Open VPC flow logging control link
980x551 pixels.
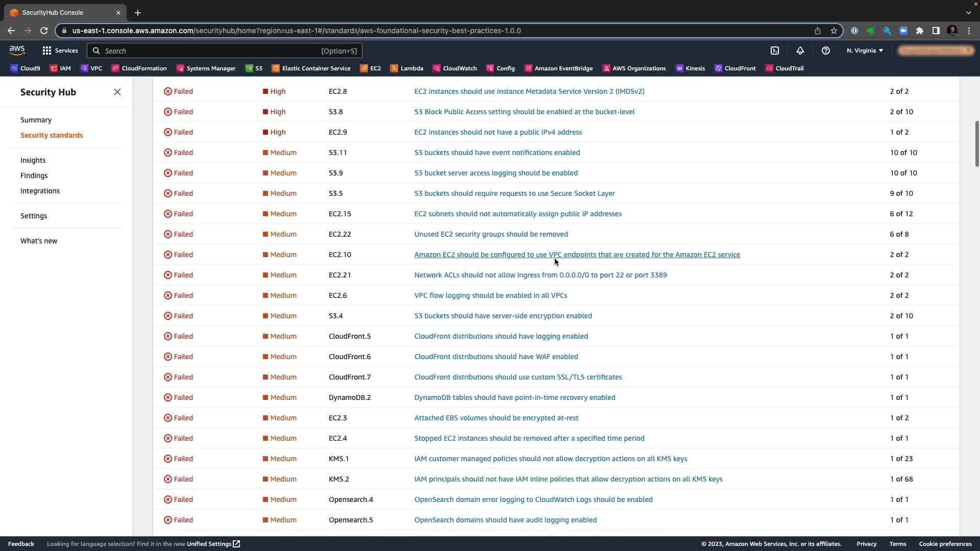[490, 295]
